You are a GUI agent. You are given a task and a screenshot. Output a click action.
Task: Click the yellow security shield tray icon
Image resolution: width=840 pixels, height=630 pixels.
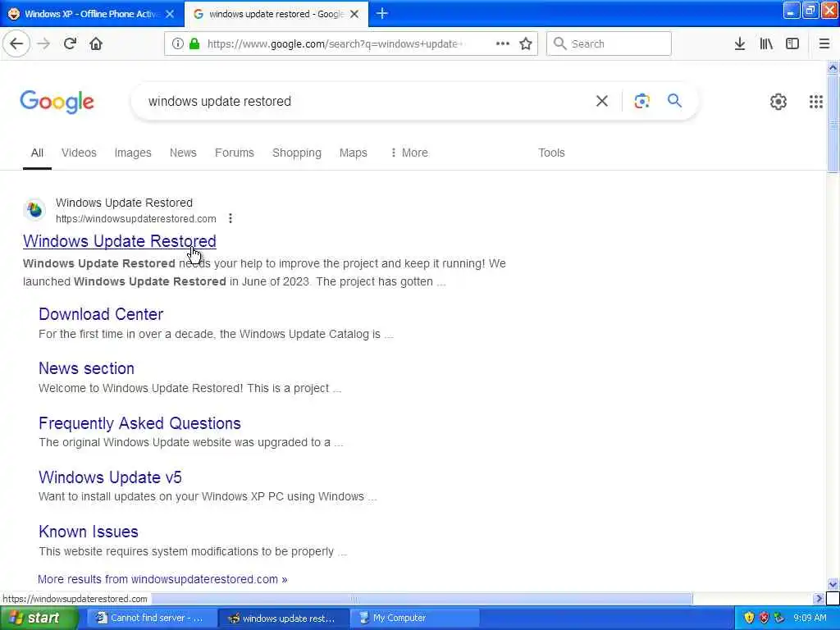(x=749, y=619)
